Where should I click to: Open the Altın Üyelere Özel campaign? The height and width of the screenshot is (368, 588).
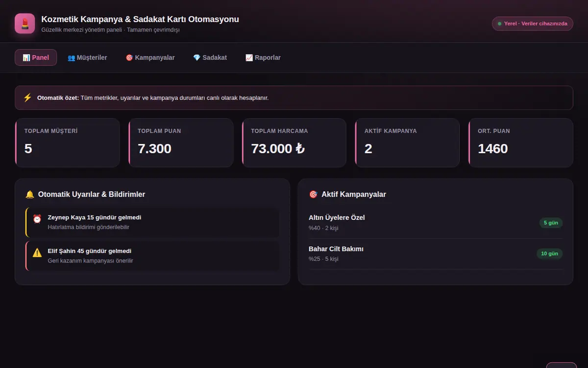pyautogui.click(x=436, y=223)
